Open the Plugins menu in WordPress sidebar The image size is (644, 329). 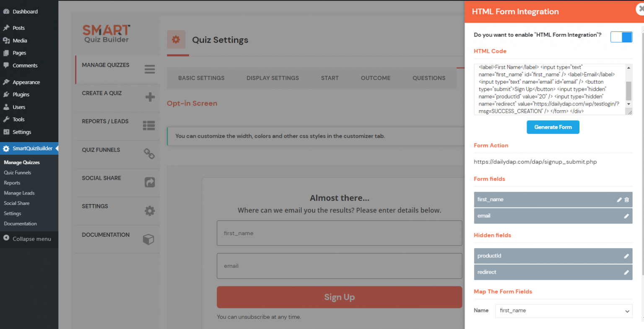tap(21, 95)
